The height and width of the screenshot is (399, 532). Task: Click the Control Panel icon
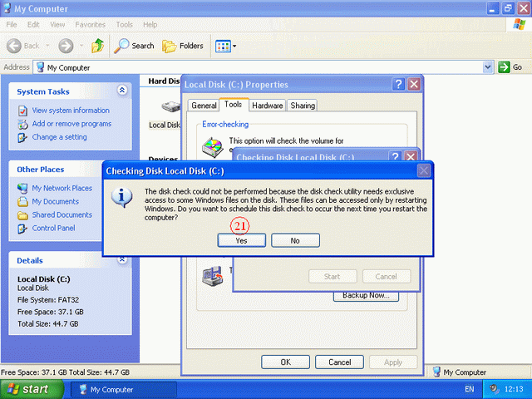tap(22, 229)
